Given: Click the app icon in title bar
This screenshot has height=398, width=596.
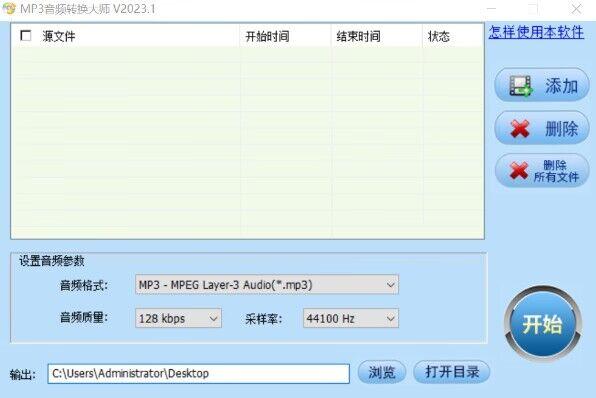Looking at the screenshot, I should [9, 8].
